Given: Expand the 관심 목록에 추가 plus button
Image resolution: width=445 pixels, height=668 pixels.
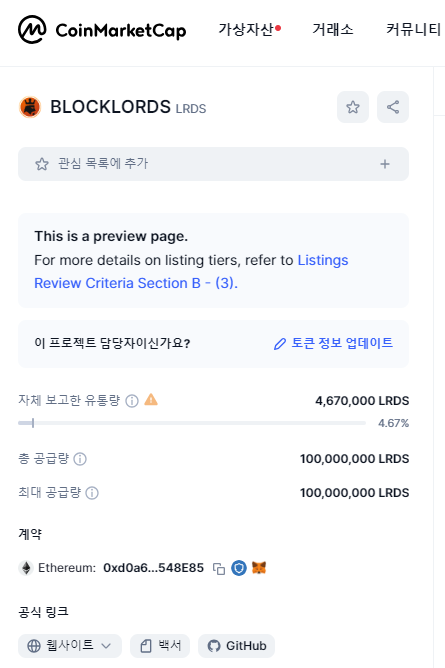Looking at the screenshot, I should (x=385, y=164).
